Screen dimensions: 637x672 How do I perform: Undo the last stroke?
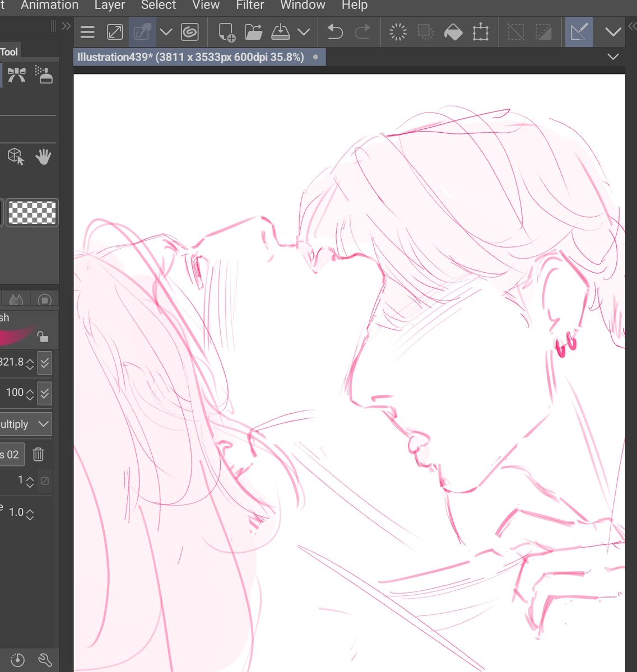click(335, 32)
